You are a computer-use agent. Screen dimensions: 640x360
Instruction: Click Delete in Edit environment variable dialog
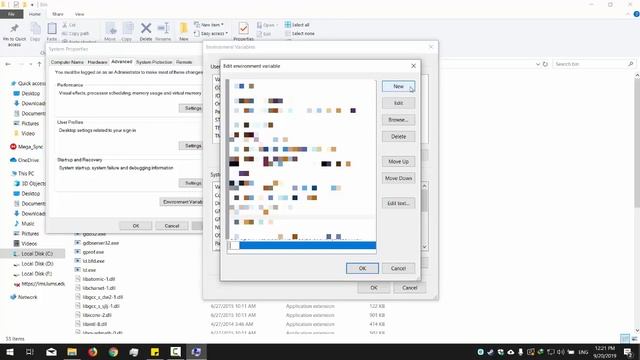(x=398, y=136)
